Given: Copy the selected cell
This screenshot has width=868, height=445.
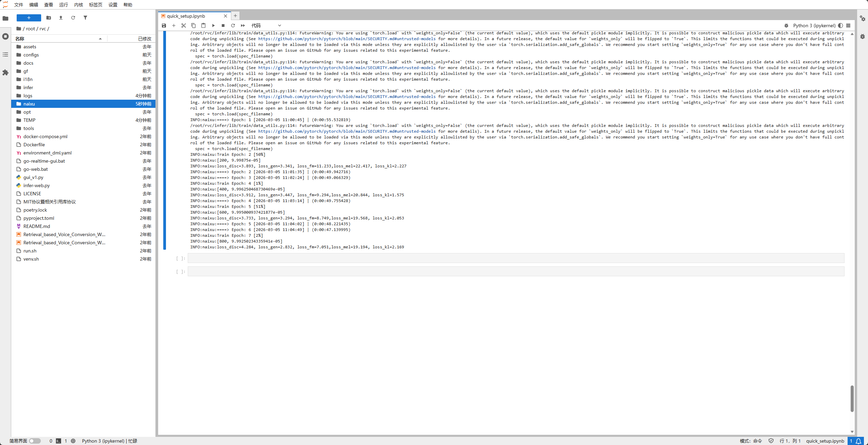Looking at the screenshot, I should (194, 26).
